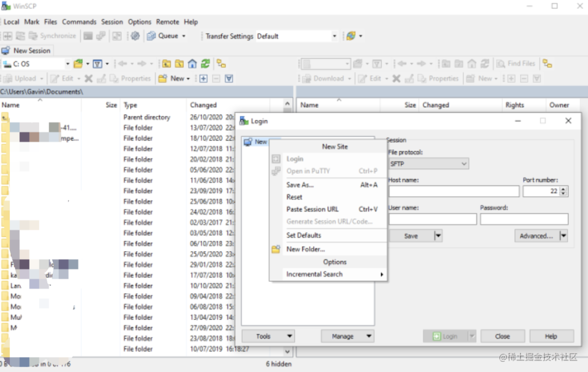Open the File protocol SFTP dropdown
Image resolution: width=588 pixels, height=372 pixels.
click(428, 163)
